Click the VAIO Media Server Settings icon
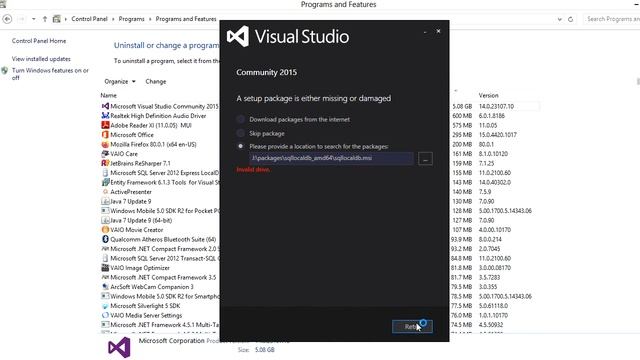 (x=105, y=315)
